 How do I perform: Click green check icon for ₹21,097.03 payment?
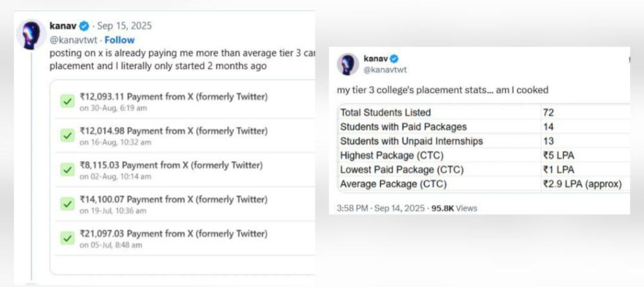point(67,239)
